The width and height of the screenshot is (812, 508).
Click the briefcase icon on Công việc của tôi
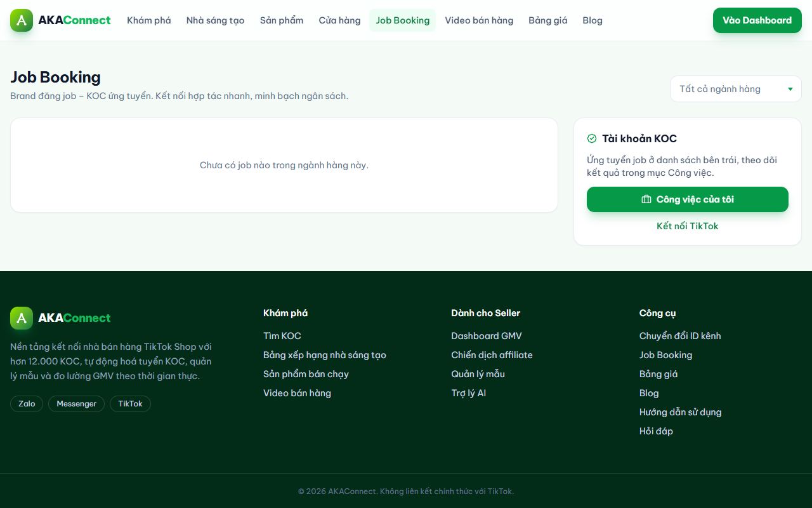coord(646,199)
